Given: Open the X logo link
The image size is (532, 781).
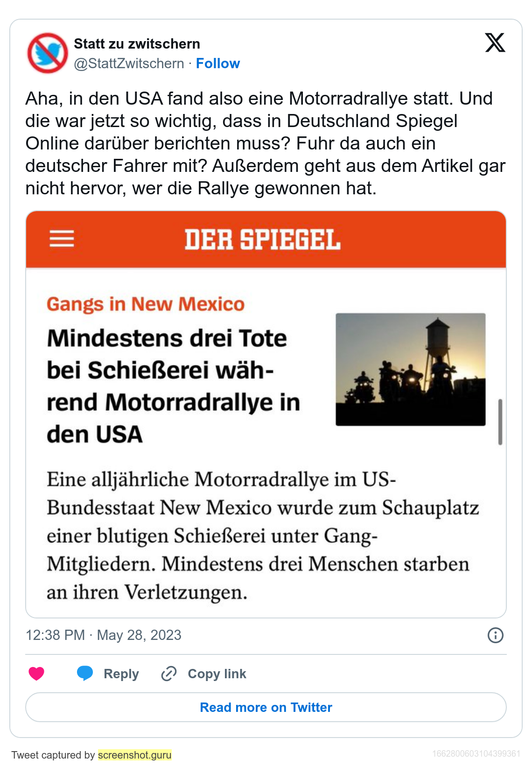Looking at the screenshot, I should coord(495,43).
